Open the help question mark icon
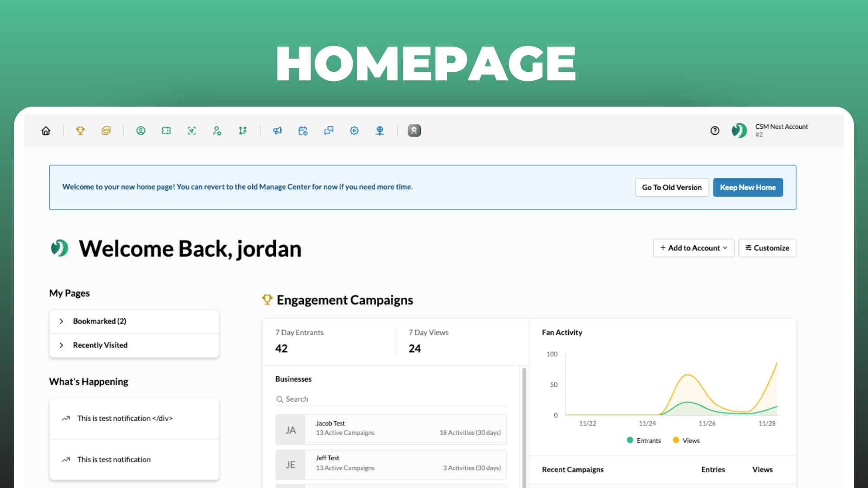Viewport: 868px width, 488px height. click(715, 131)
